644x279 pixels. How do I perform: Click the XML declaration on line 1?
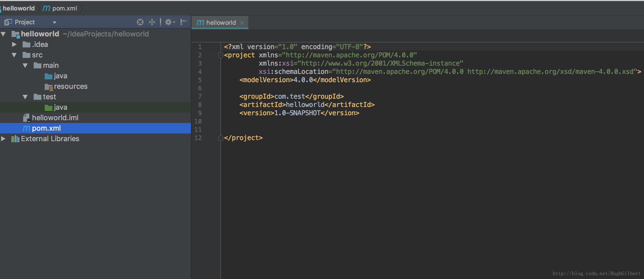(x=297, y=47)
